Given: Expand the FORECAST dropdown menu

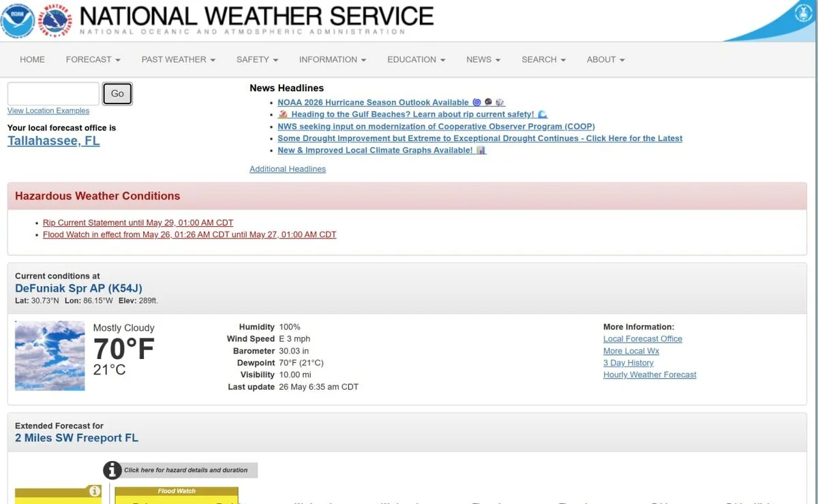Looking at the screenshot, I should 93,59.
